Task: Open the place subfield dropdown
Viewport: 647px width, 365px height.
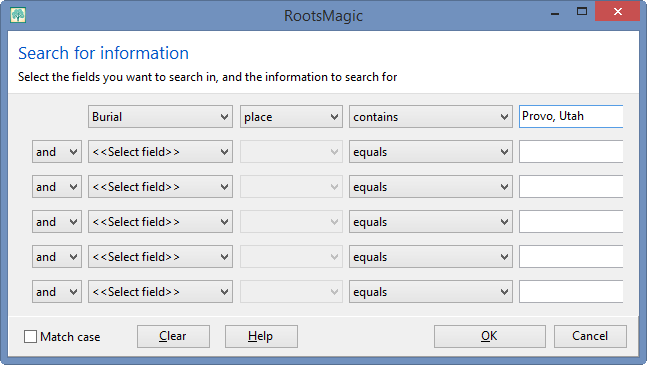Action: click(291, 117)
